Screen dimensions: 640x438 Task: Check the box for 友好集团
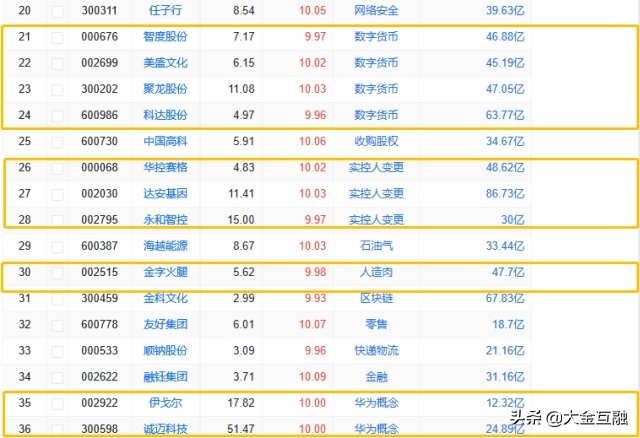pyautogui.click(x=57, y=325)
